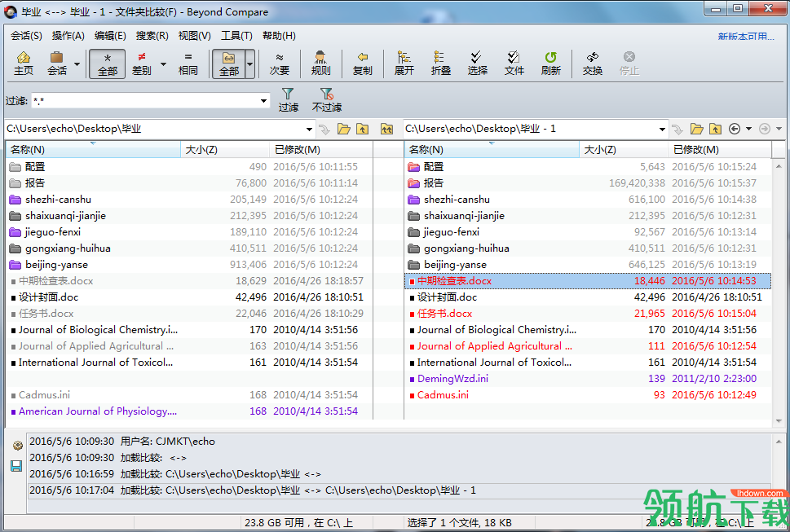Browse for right folder icon

697,130
